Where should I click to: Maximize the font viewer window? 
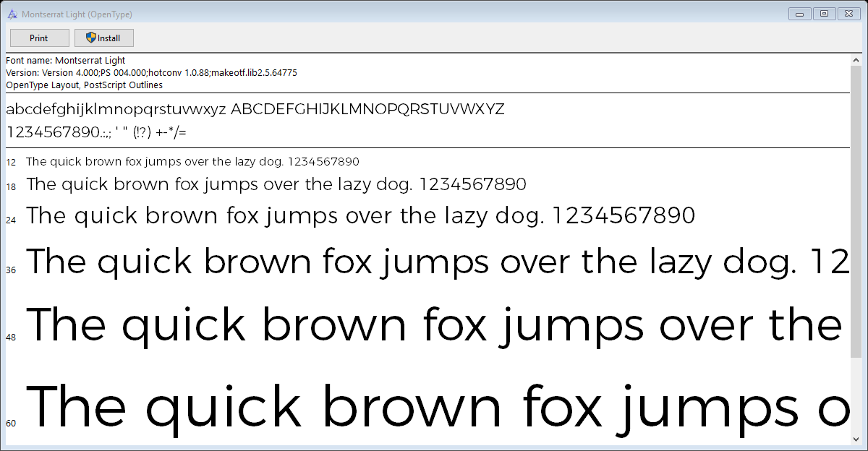coord(824,13)
